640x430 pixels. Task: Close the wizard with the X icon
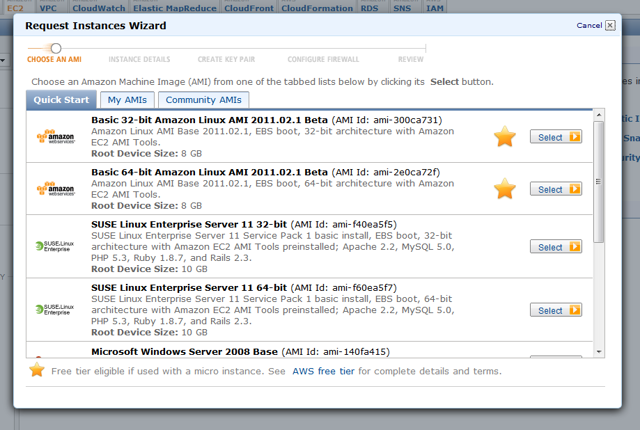610,25
